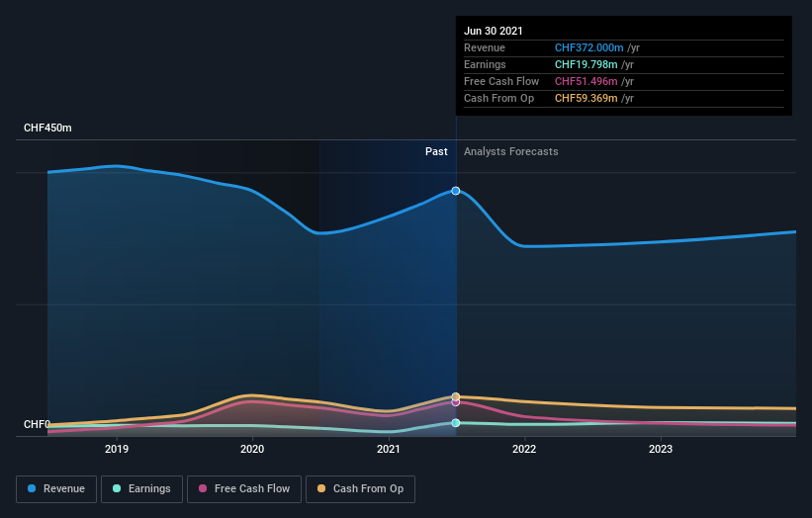Screen dimensions: 812x518
Task: Toggle the Revenue legend series
Action: 56,489
